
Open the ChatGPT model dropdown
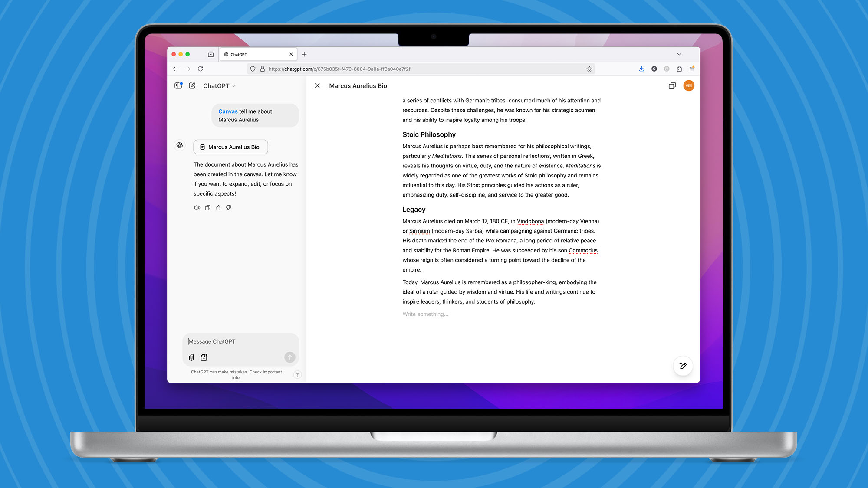[x=220, y=86]
